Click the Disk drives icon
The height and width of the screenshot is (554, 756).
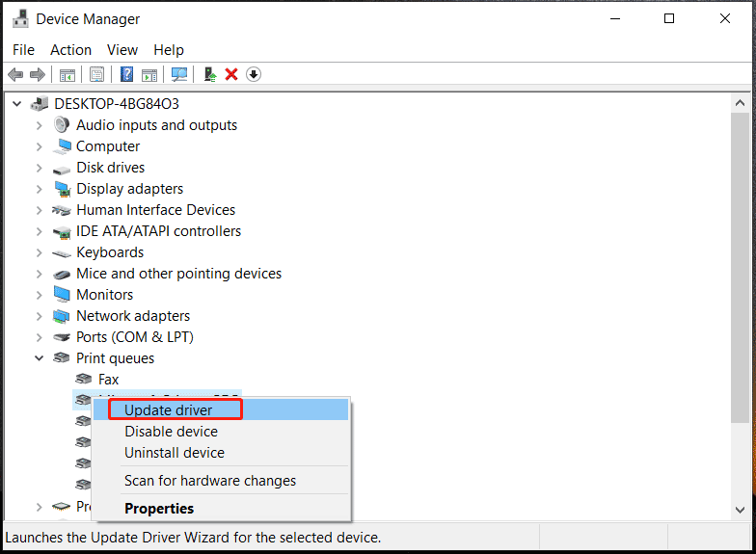click(x=62, y=170)
